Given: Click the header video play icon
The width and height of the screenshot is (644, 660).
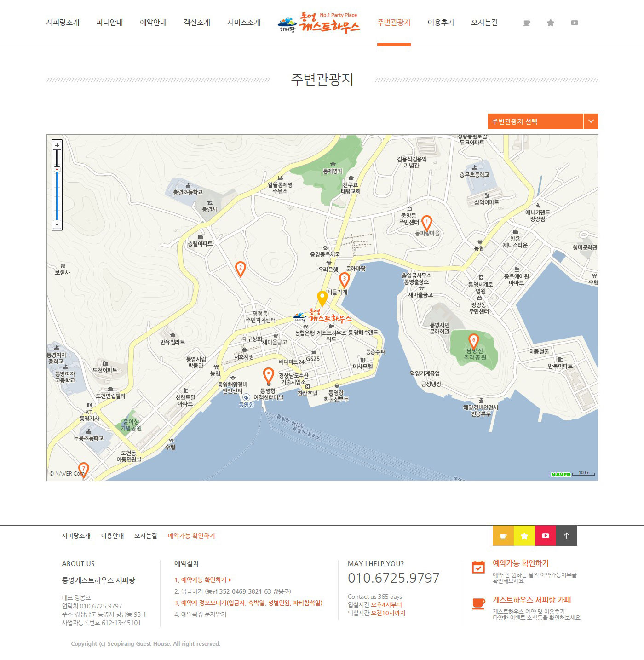Looking at the screenshot, I should click(575, 23).
